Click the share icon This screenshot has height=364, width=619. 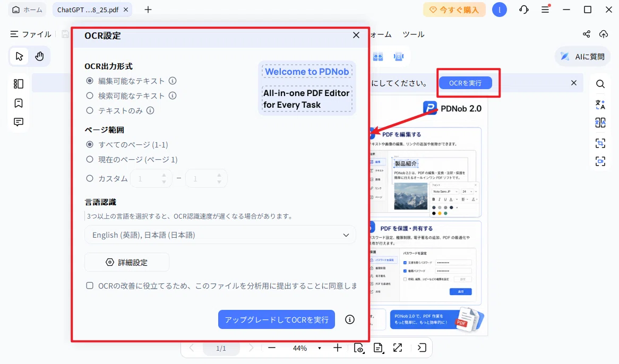coord(587,34)
